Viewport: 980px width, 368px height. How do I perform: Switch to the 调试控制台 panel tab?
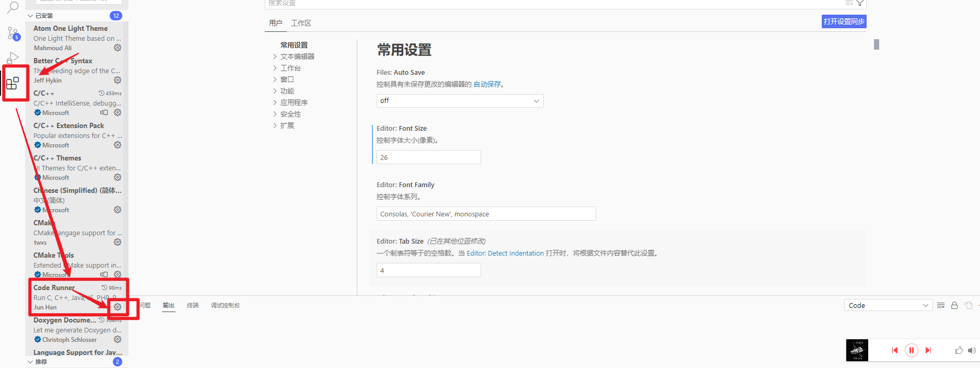[x=225, y=305]
